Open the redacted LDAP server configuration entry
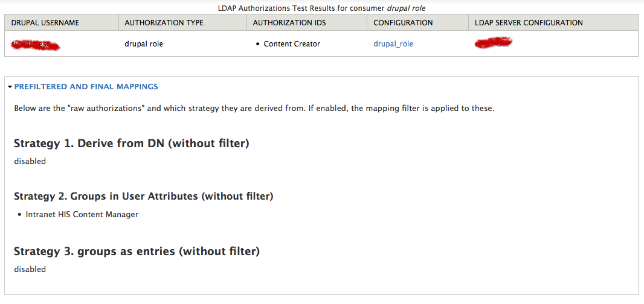644x304 pixels. click(492, 44)
